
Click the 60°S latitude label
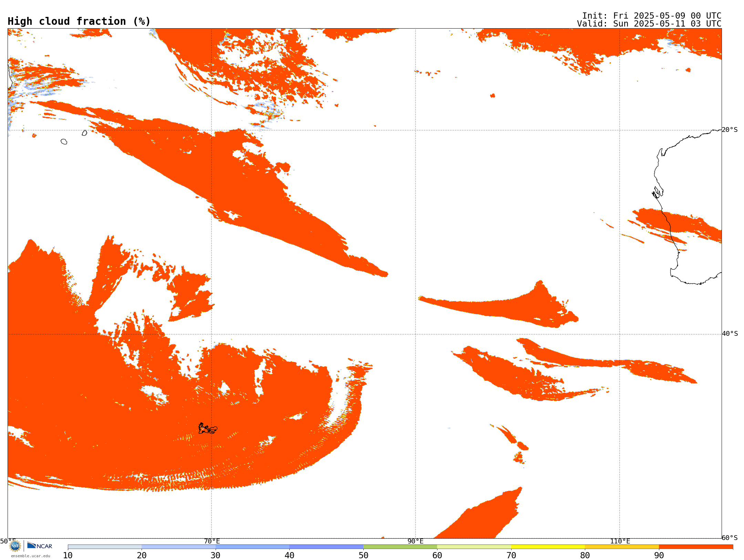[730, 538]
